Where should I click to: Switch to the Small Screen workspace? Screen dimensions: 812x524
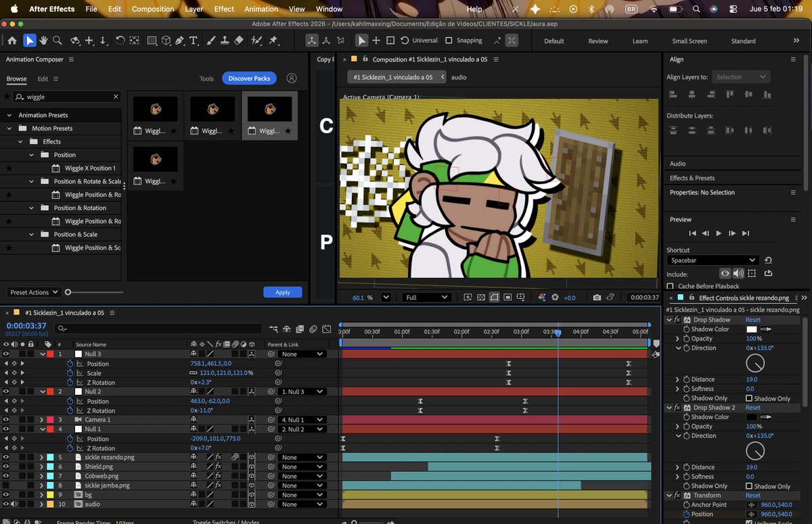pyautogui.click(x=690, y=41)
